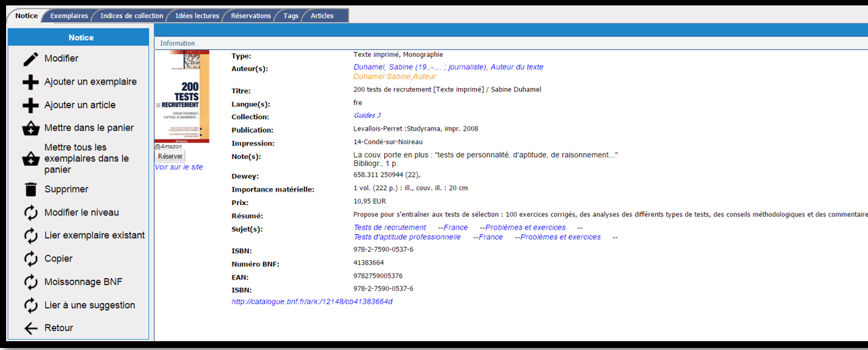This screenshot has height=350, width=868.
Task: Select the Retour label
Action: (59, 328)
